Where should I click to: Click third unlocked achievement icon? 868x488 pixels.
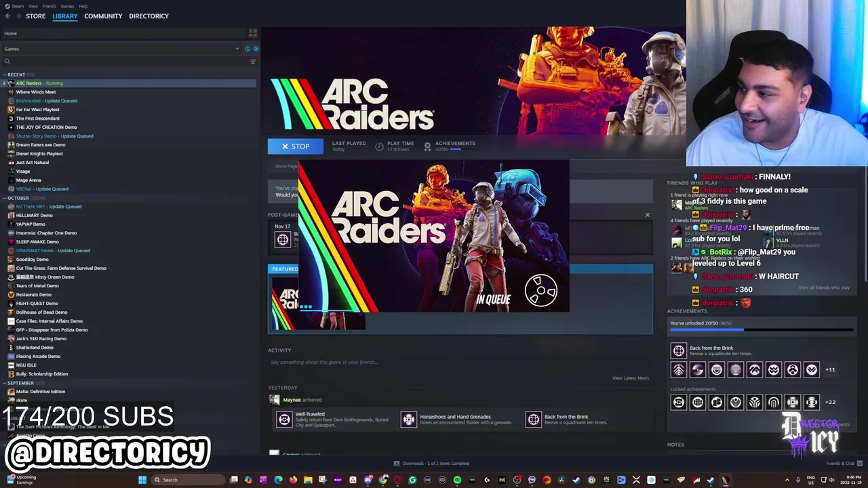coord(717,369)
